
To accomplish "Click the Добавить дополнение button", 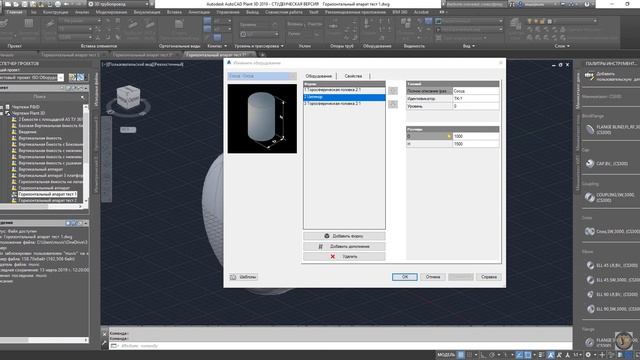I will pos(344,246).
